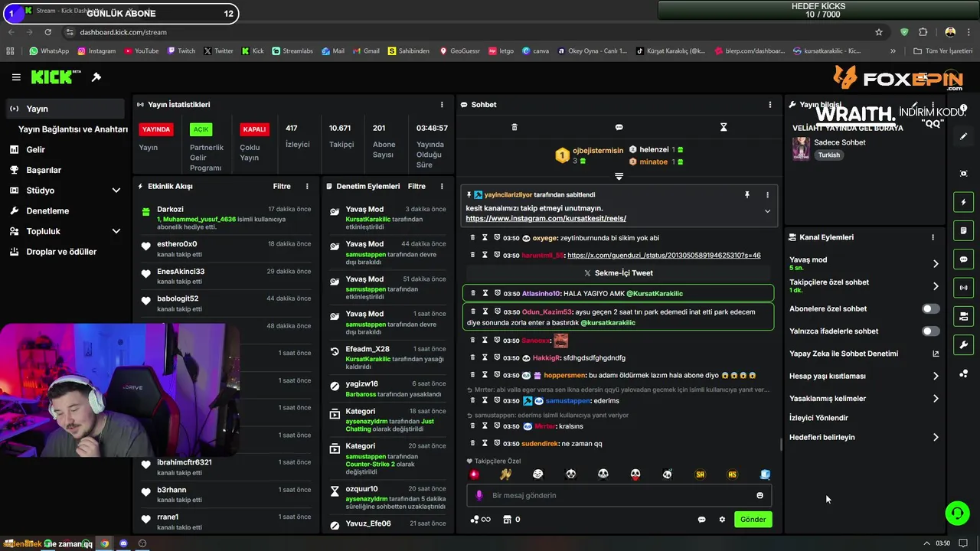The height and width of the screenshot is (551, 980).
Task: Open Discord in the taskbar
Action: [x=123, y=543]
